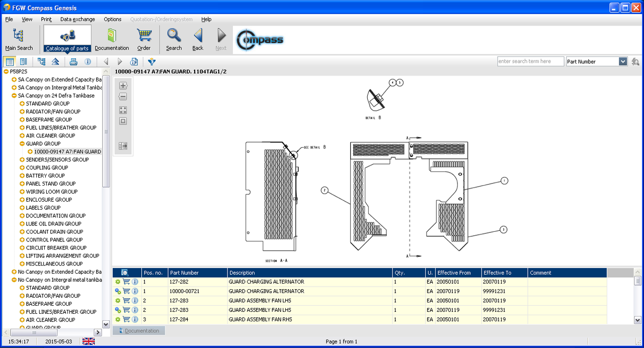The width and height of the screenshot is (644, 348).
Task: Select the COUPLING GROUP tree item
Action: [x=47, y=167]
